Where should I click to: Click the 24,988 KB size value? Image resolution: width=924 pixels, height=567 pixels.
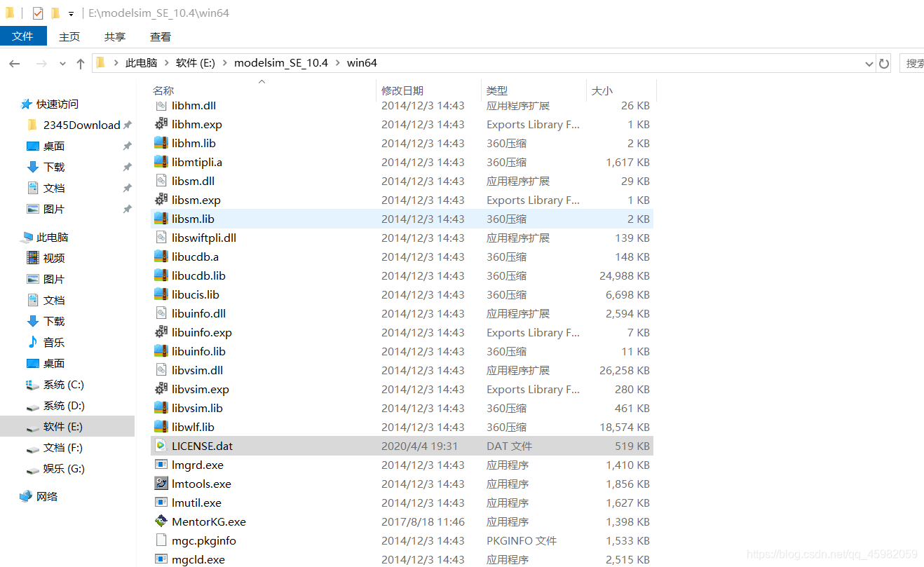coord(625,275)
